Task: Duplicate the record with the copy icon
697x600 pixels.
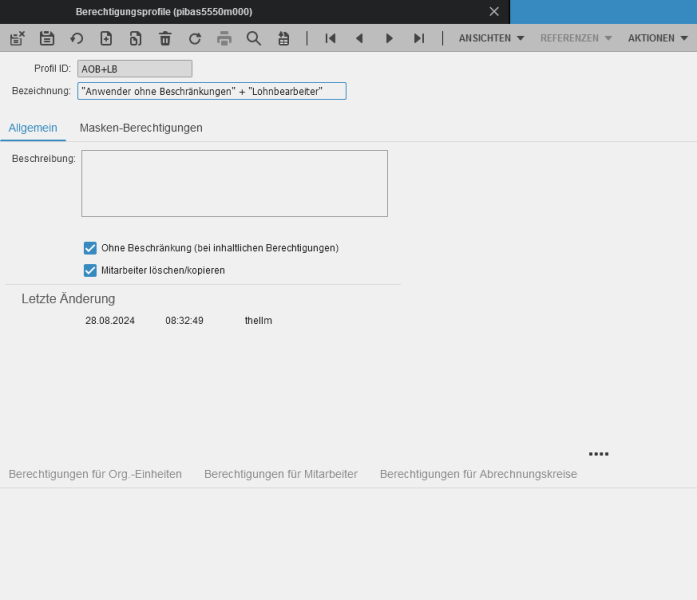Action: point(136,38)
